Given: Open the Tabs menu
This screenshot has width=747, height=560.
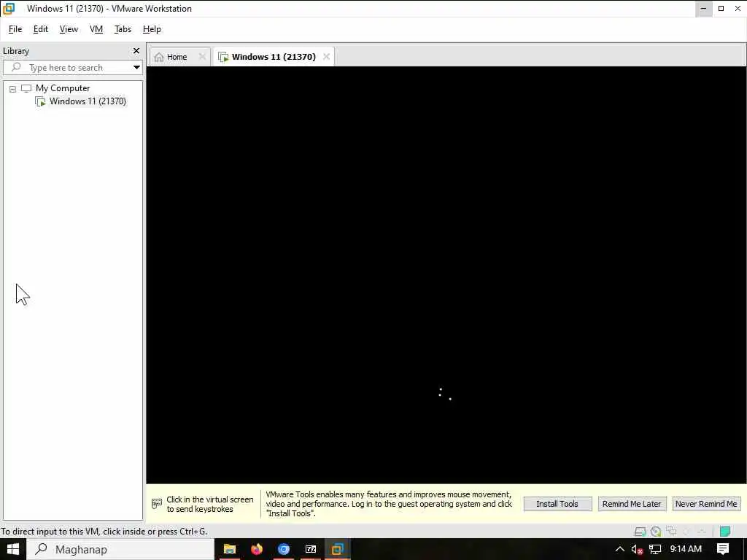Looking at the screenshot, I should point(123,29).
